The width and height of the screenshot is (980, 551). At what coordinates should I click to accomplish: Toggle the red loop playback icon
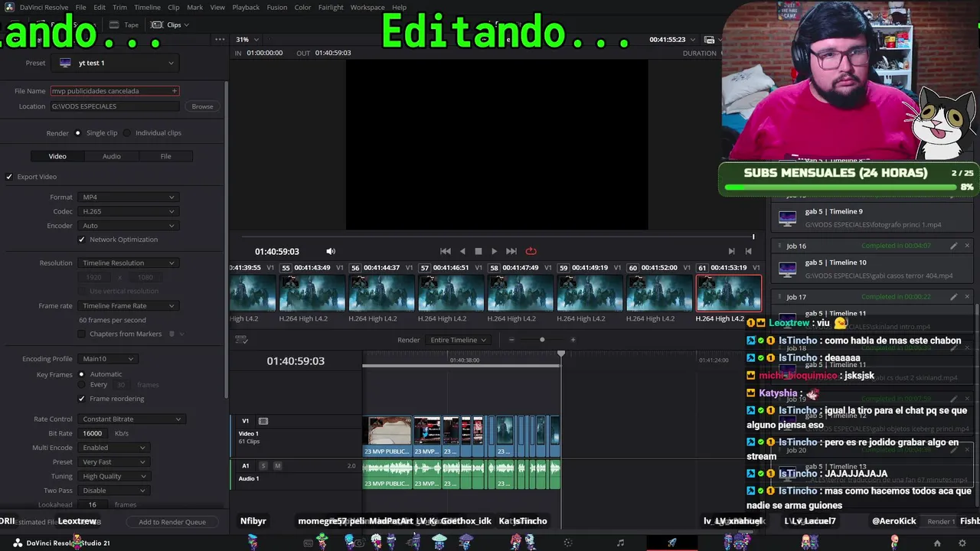pyautogui.click(x=531, y=251)
